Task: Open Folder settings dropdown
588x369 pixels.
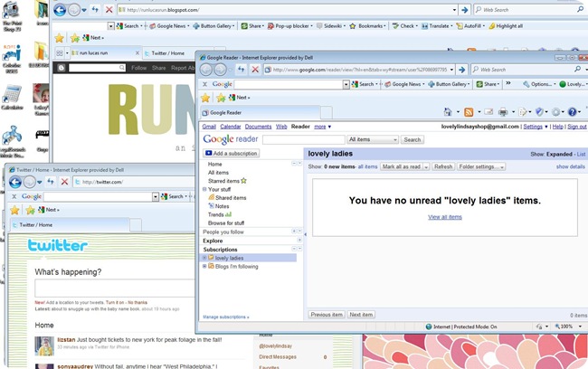Action: pyautogui.click(x=481, y=166)
